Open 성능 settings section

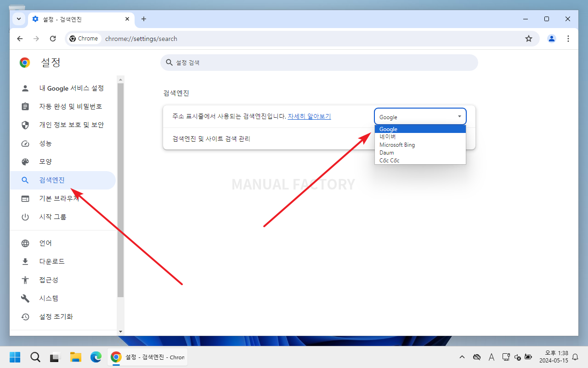click(x=63, y=144)
